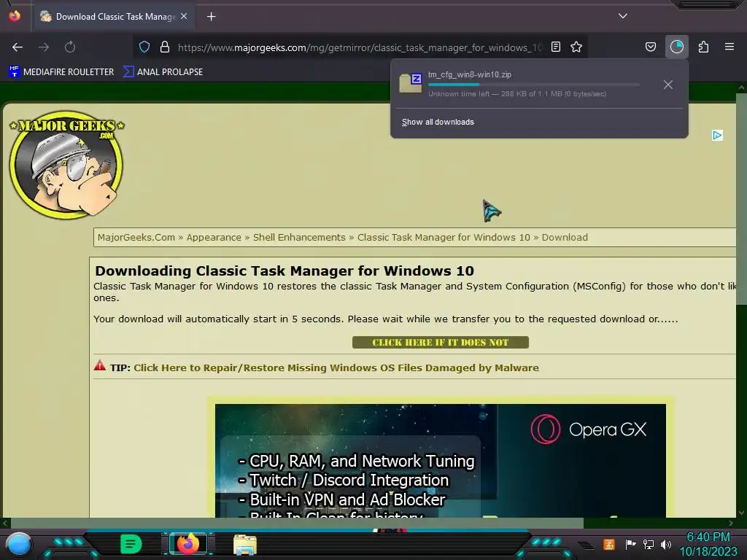Open Appearance breadcrumb link
This screenshot has width=747, height=560.
click(x=214, y=237)
